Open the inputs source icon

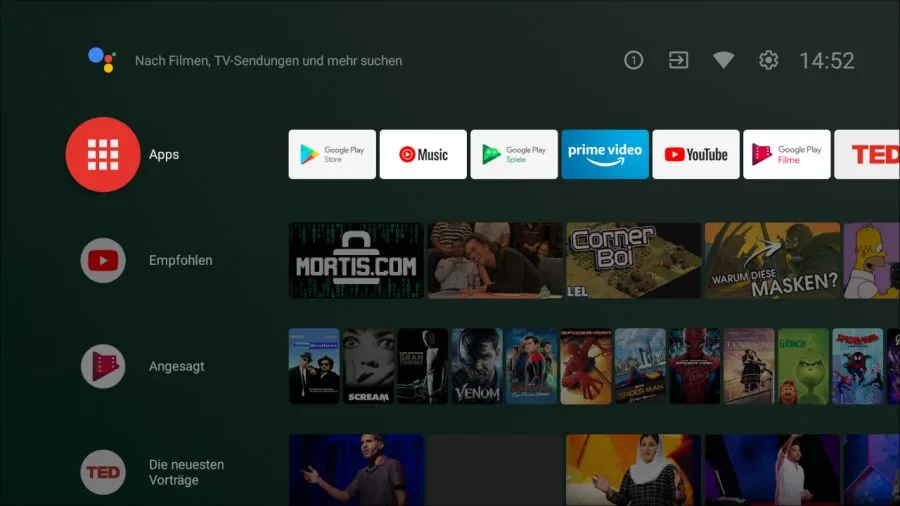[x=678, y=60]
